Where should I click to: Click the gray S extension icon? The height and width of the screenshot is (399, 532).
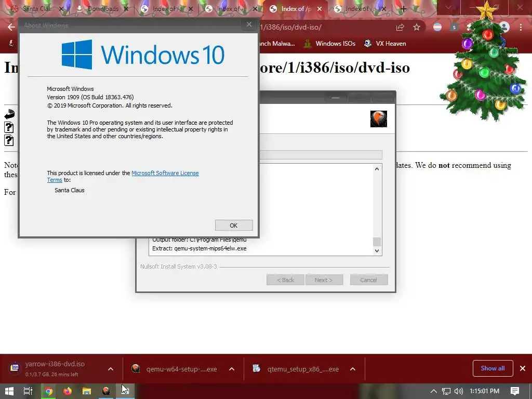(x=454, y=27)
